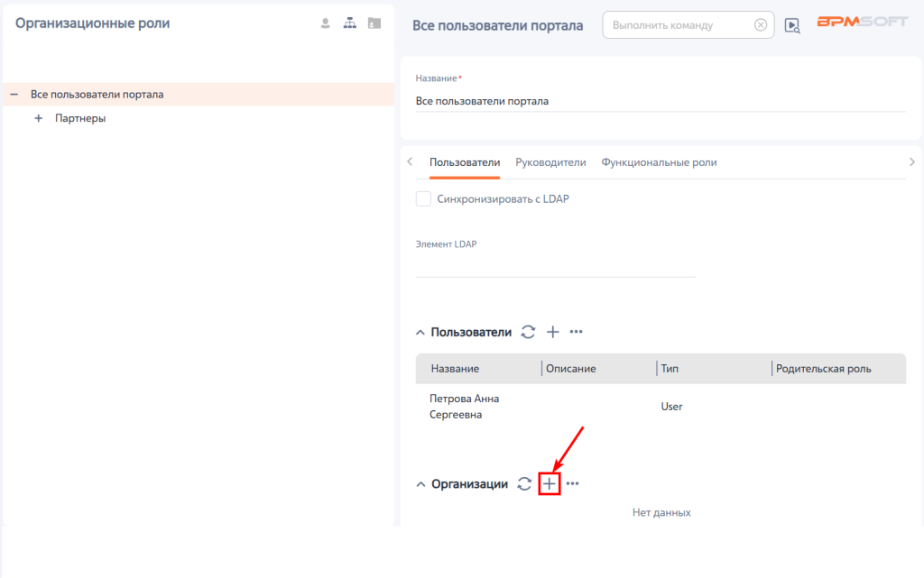
Task: Collapse the Пользователи detail section
Action: pyautogui.click(x=420, y=333)
